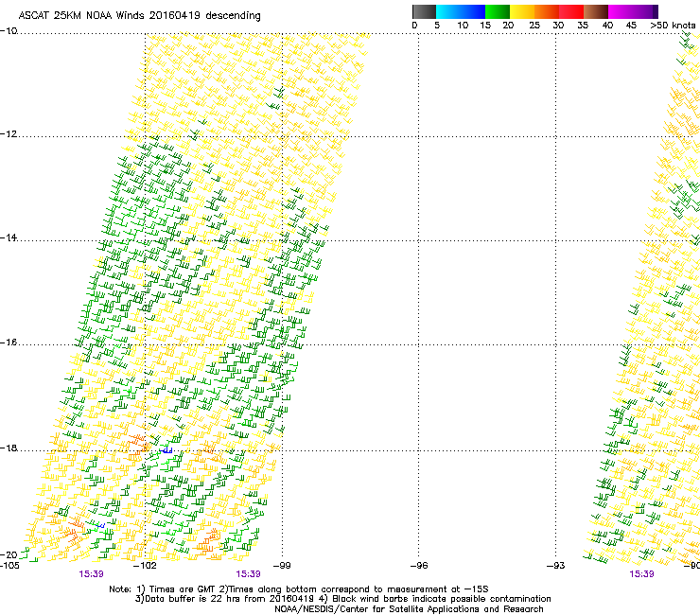Click the -102 longitude axis label
The image size is (700, 615).
(x=146, y=566)
